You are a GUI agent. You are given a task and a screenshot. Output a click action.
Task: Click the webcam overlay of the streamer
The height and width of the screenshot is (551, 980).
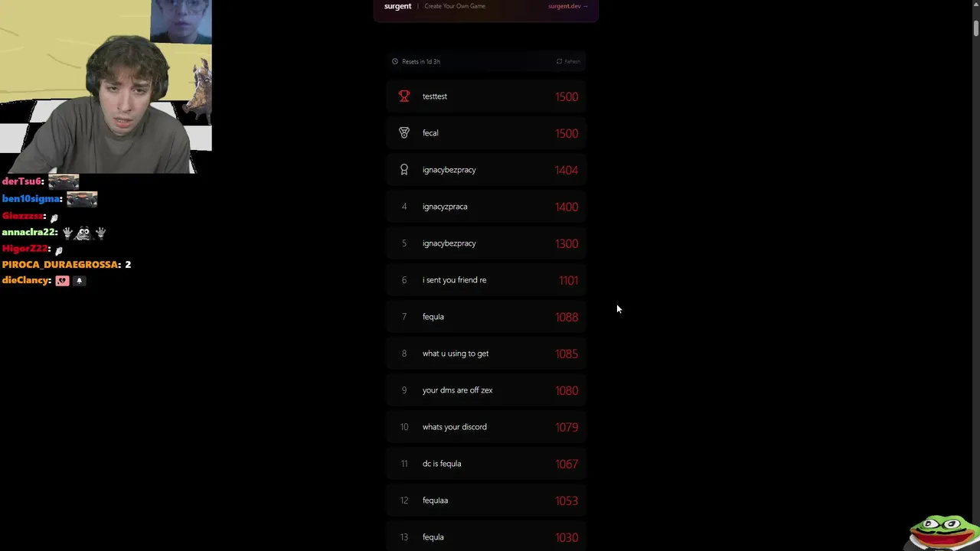106,86
